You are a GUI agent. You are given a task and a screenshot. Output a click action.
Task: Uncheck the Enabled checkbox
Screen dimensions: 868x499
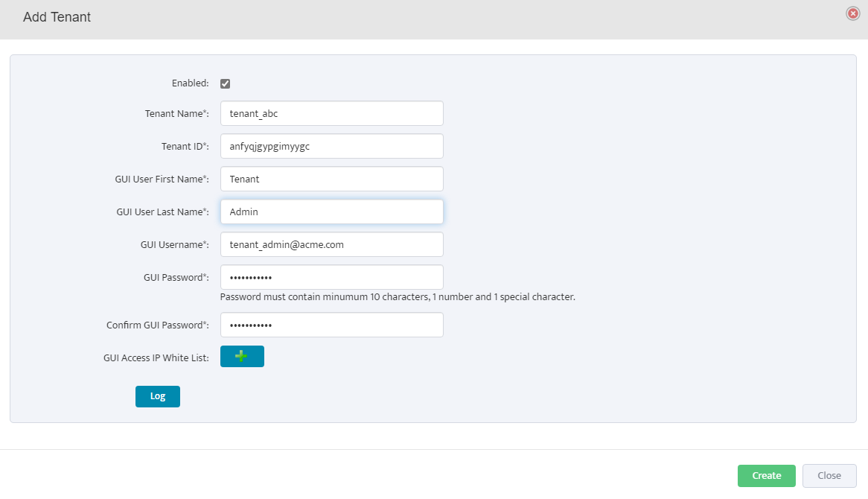coord(226,83)
